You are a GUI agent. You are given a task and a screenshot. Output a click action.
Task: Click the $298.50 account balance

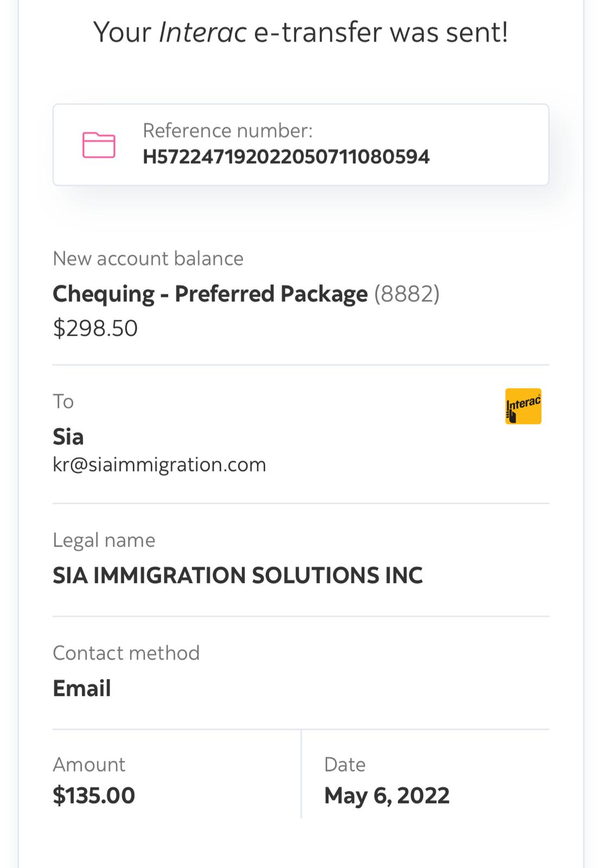click(95, 328)
